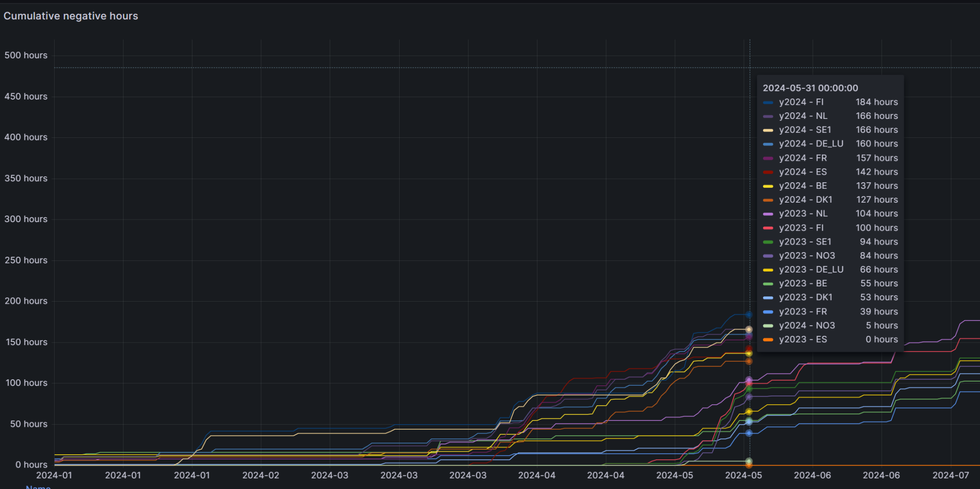Click the 39 hours value in tooltip

(879, 311)
